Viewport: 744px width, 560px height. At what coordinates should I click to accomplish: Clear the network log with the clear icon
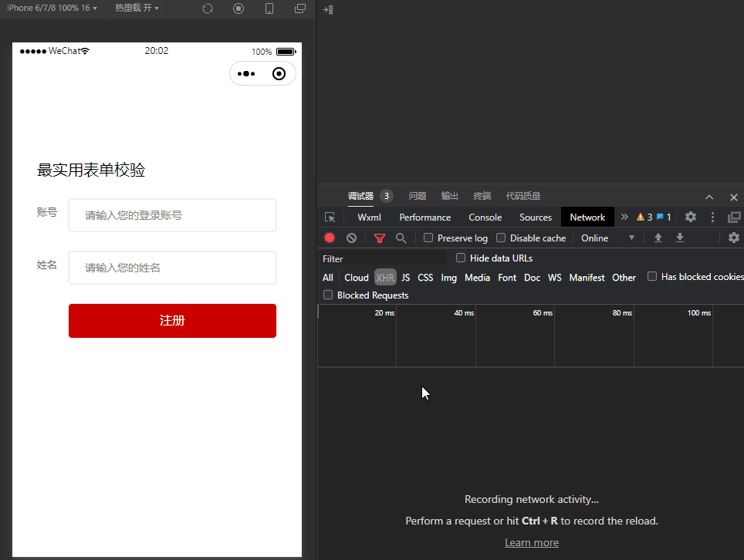(x=351, y=238)
